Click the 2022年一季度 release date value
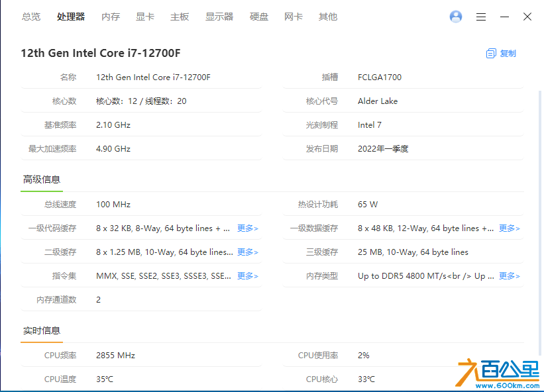Image resolution: width=544 pixels, height=392 pixels. point(383,149)
